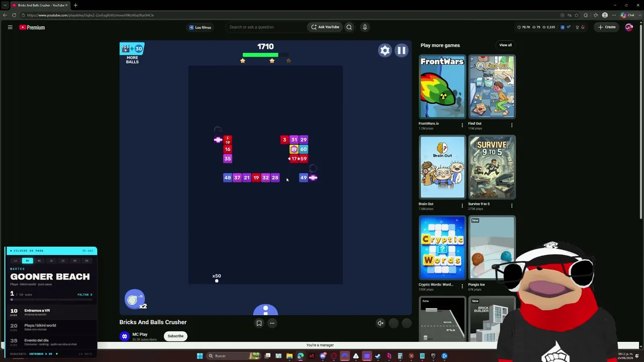The image size is (644, 362).
Task: Open the YouTube account avatar menu
Action: point(629,27)
